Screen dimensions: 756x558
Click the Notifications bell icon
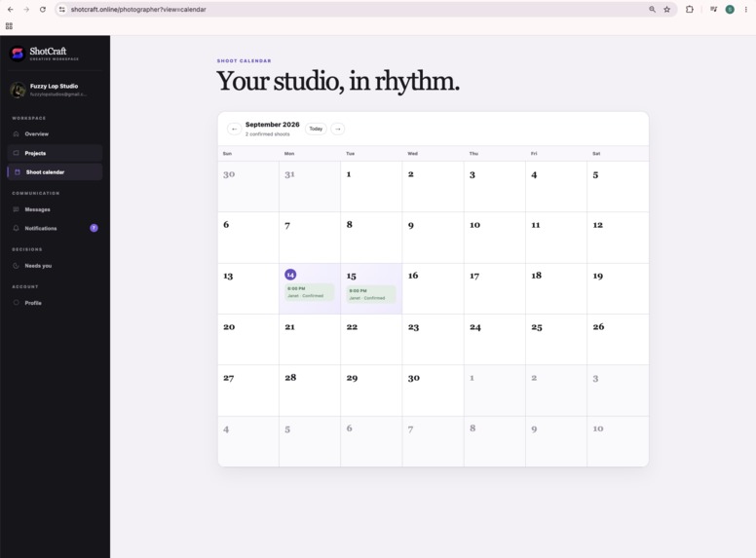(16, 229)
